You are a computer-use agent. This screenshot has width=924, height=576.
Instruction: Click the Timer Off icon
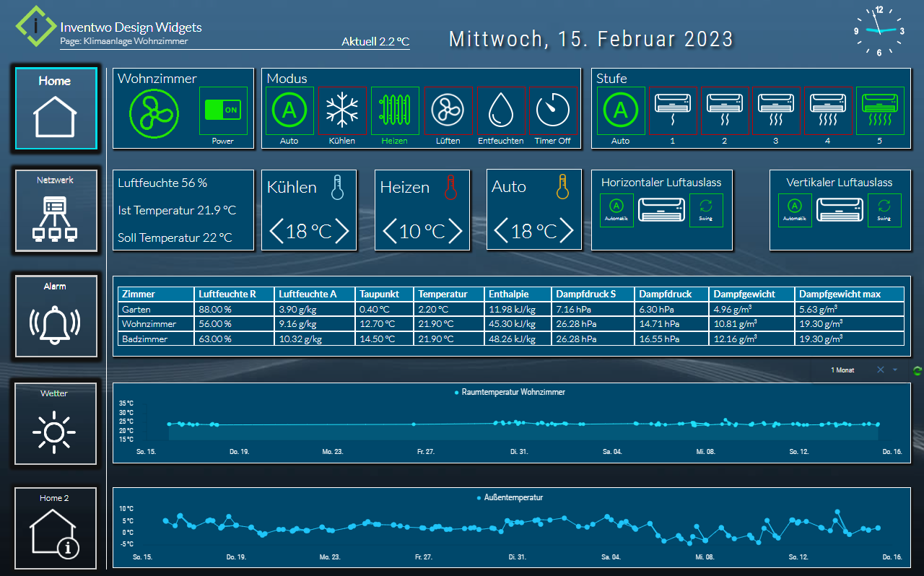pyautogui.click(x=553, y=110)
